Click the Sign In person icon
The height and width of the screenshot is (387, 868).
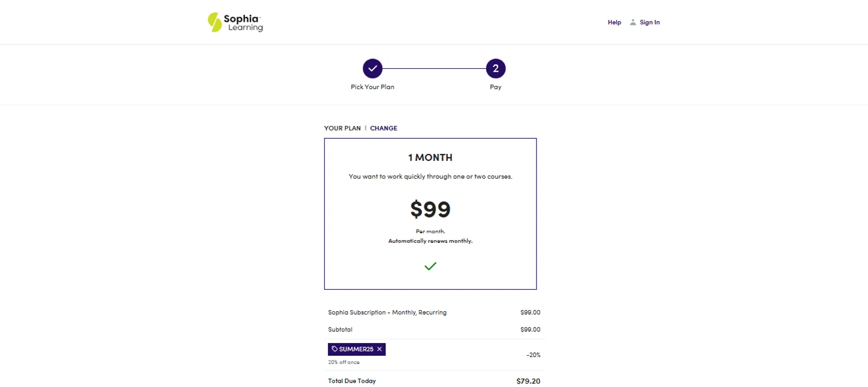pos(633,23)
